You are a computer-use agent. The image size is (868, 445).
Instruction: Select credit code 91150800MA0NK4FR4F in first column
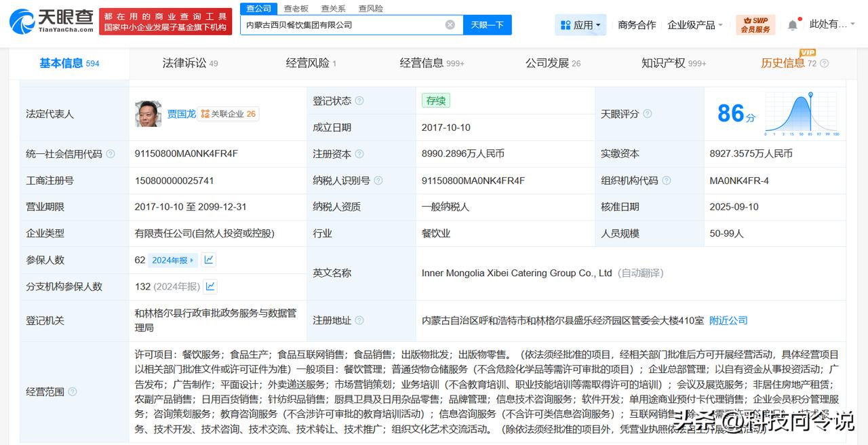point(186,154)
